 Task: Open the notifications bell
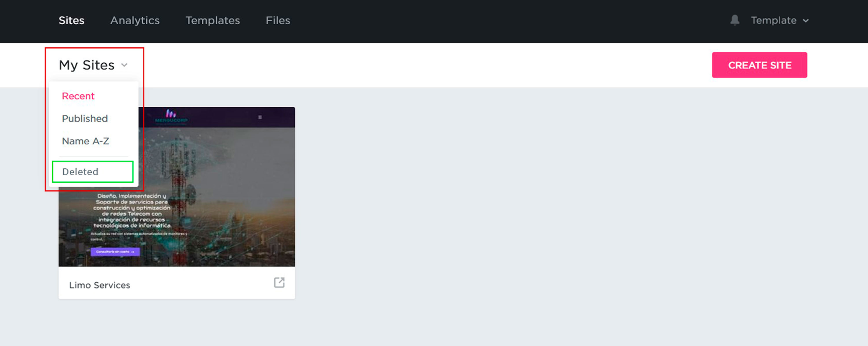point(735,20)
